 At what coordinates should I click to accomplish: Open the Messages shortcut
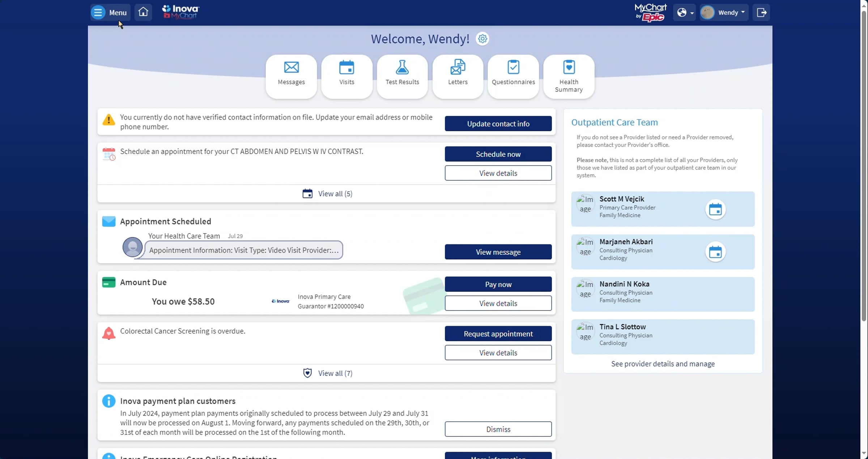291,76
